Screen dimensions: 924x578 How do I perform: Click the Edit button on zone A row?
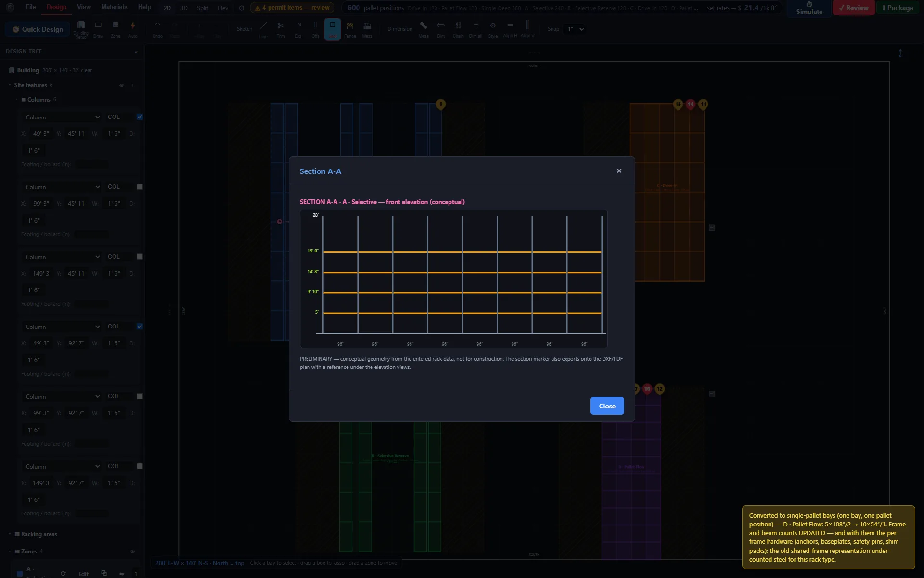coord(83,574)
